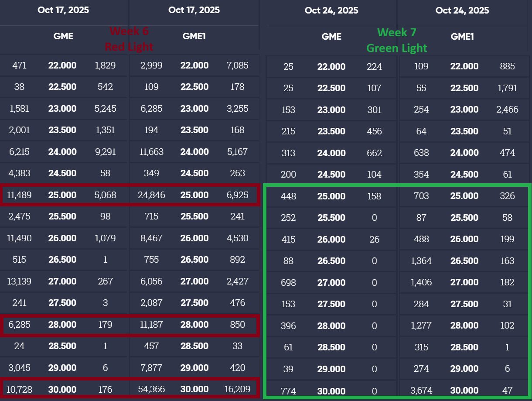Select 1,406 in Oct 24 GME1 27.000 row
The height and width of the screenshot is (401, 532).
click(421, 282)
